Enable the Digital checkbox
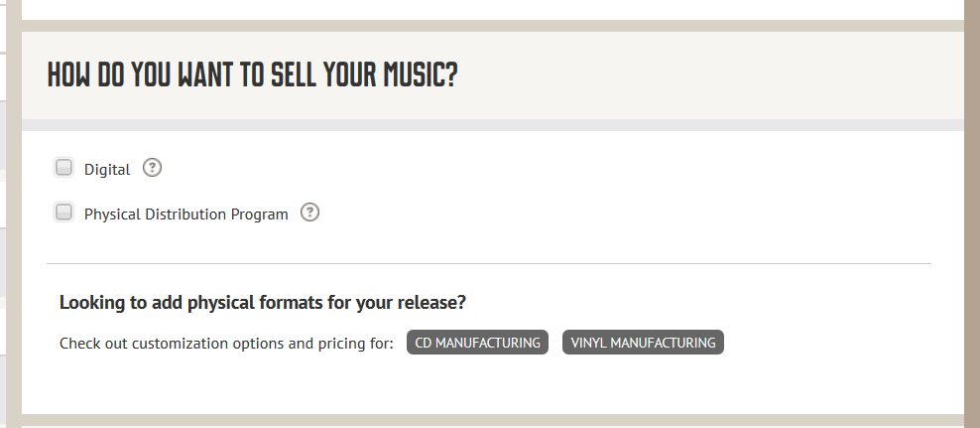The height and width of the screenshot is (428, 980). click(x=63, y=168)
